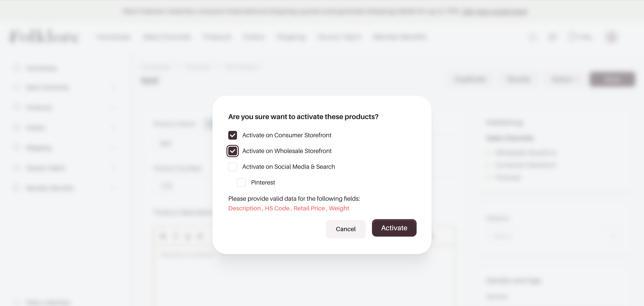The width and height of the screenshot is (644, 306).
Task: Click the red Retail Price field text
Action: 309,208
